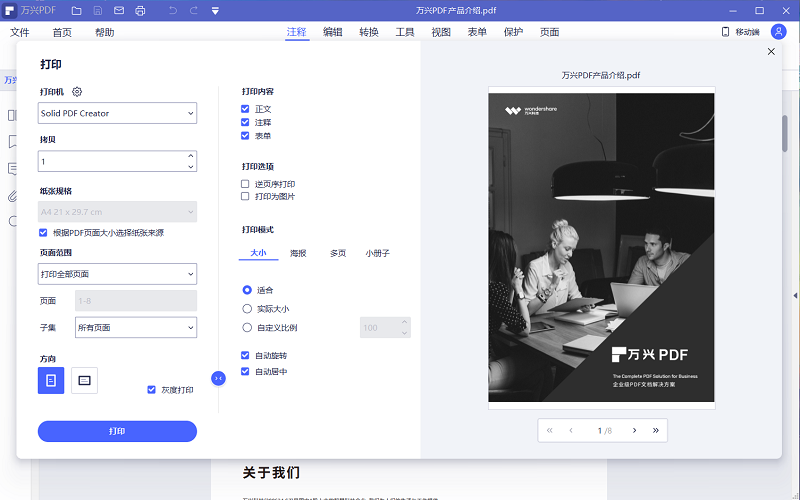Screen dimensions: 800x500
Task: Toggle the 灰度打印 grayscale checkbox
Action: (152, 390)
